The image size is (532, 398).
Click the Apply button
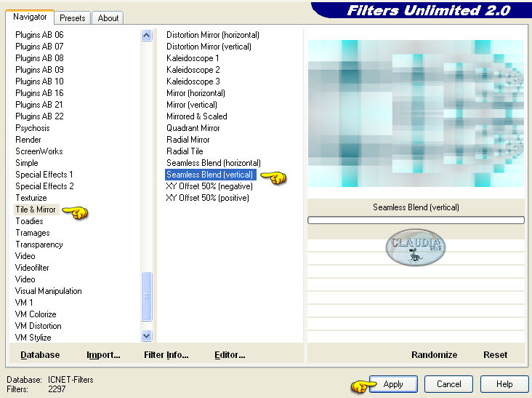click(393, 384)
